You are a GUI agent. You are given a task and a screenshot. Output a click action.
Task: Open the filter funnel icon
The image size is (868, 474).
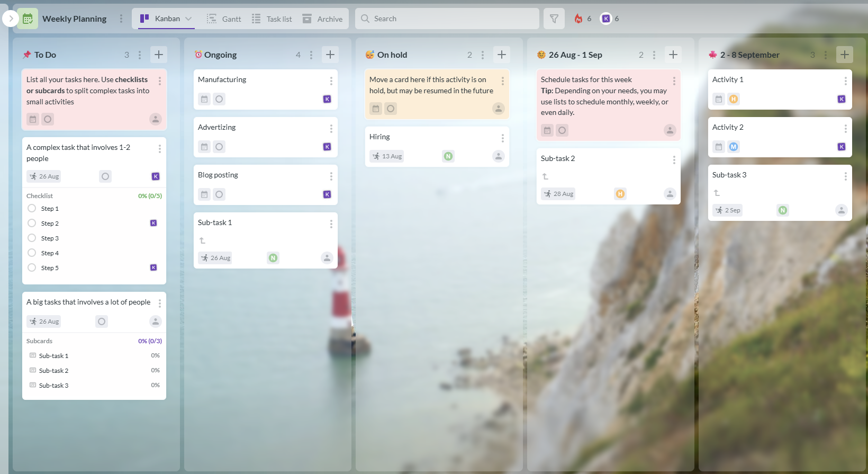554,19
